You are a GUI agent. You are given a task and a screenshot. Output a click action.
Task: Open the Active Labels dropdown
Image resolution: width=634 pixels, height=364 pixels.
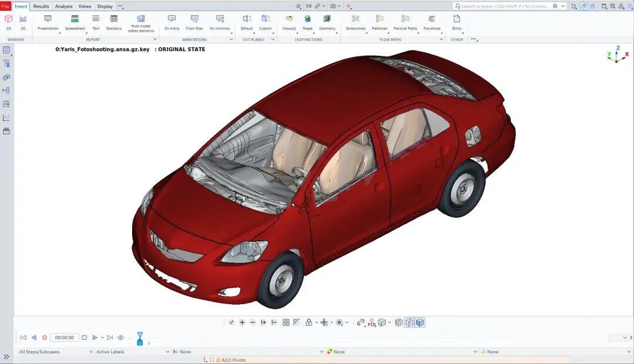(132, 352)
